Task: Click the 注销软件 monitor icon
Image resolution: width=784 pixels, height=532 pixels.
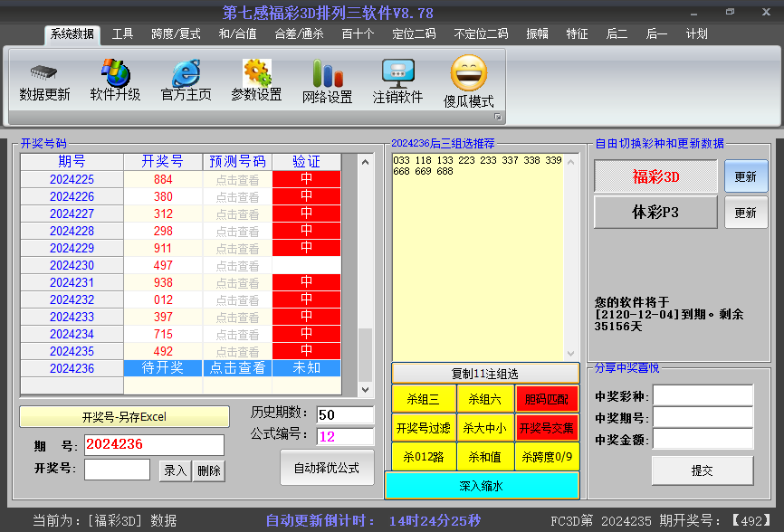Action: (398, 73)
